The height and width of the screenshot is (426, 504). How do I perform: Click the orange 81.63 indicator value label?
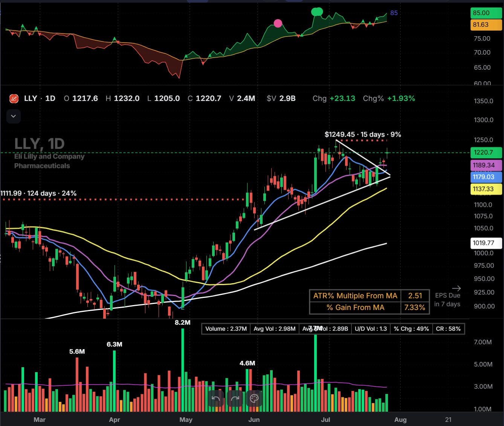coord(486,25)
